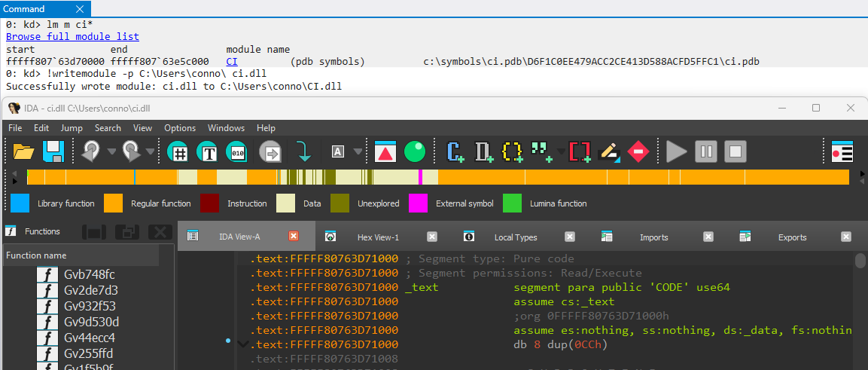868x370 pixels.
Task: Close the IDA View-A tab
Action: click(294, 237)
